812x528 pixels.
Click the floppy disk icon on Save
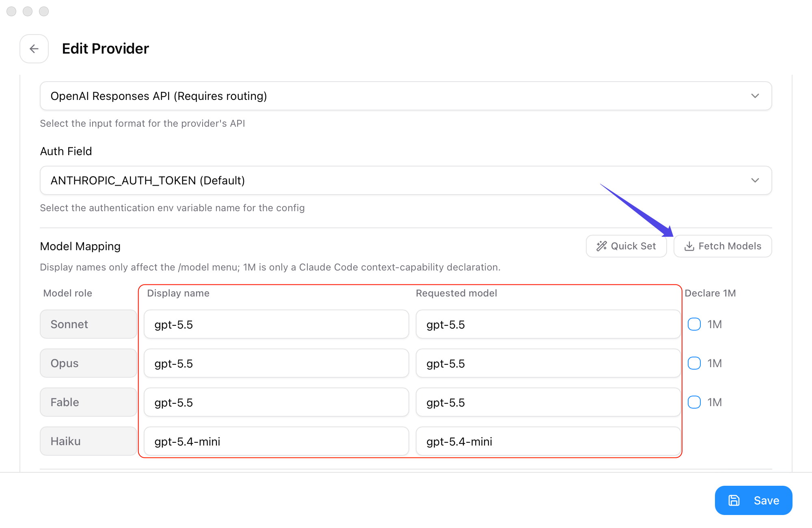[x=734, y=500]
